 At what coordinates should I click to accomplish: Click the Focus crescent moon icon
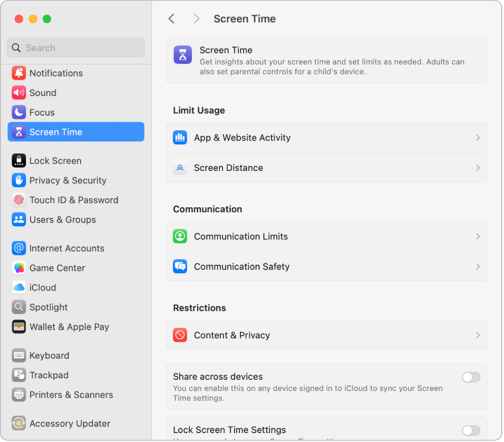(19, 112)
